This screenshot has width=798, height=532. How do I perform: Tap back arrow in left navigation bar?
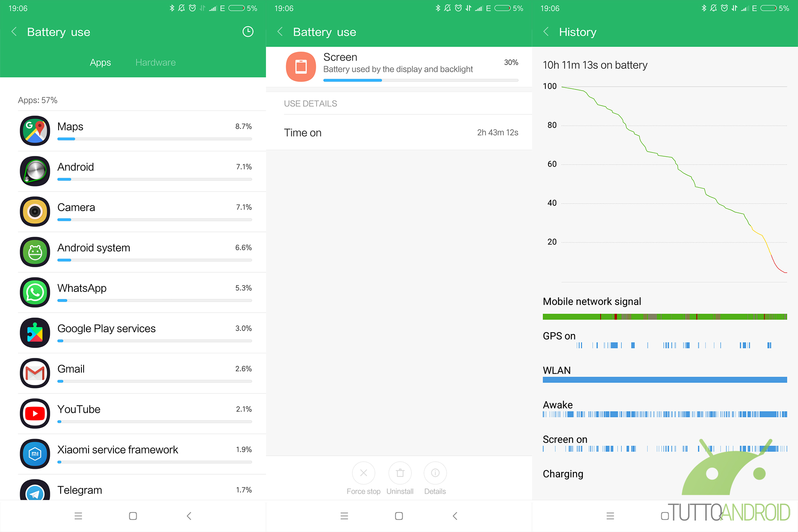click(189, 516)
